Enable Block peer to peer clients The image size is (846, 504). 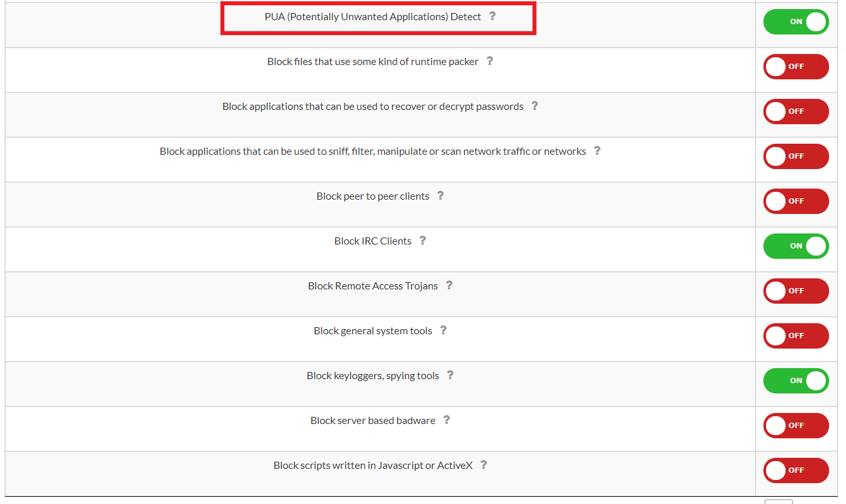coord(796,201)
